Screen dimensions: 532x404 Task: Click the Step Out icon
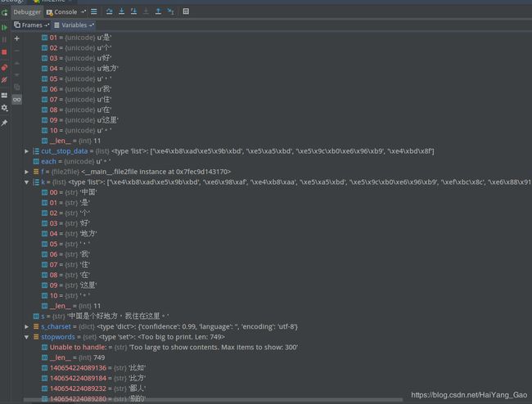[158, 11]
